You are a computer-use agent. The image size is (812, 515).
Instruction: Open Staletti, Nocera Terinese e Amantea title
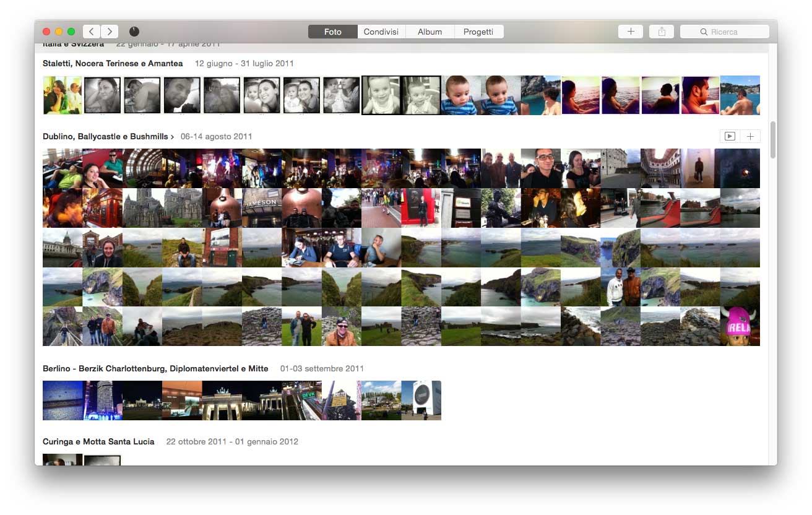(x=113, y=63)
